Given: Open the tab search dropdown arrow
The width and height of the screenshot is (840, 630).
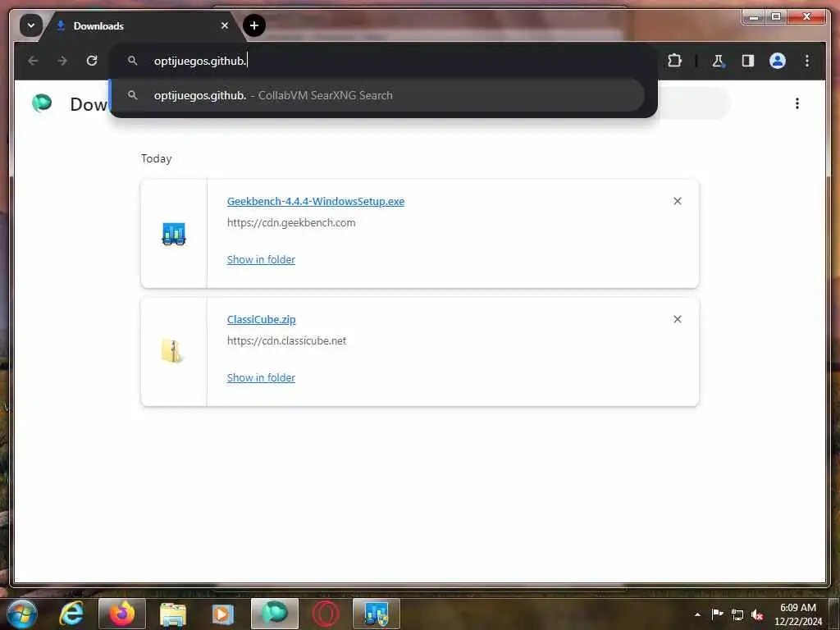Looking at the screenshot, I should [x=30, y=25].
